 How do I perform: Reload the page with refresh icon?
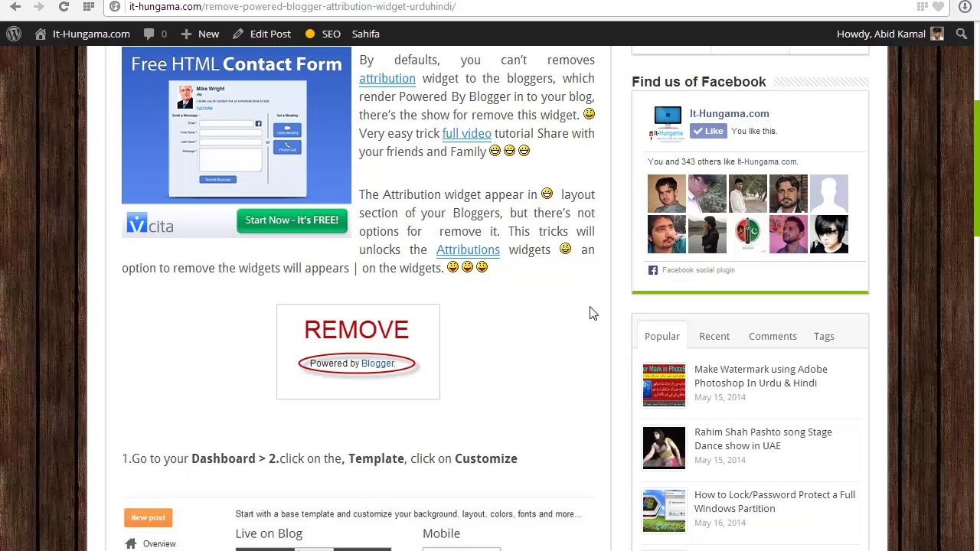point(64,7)
